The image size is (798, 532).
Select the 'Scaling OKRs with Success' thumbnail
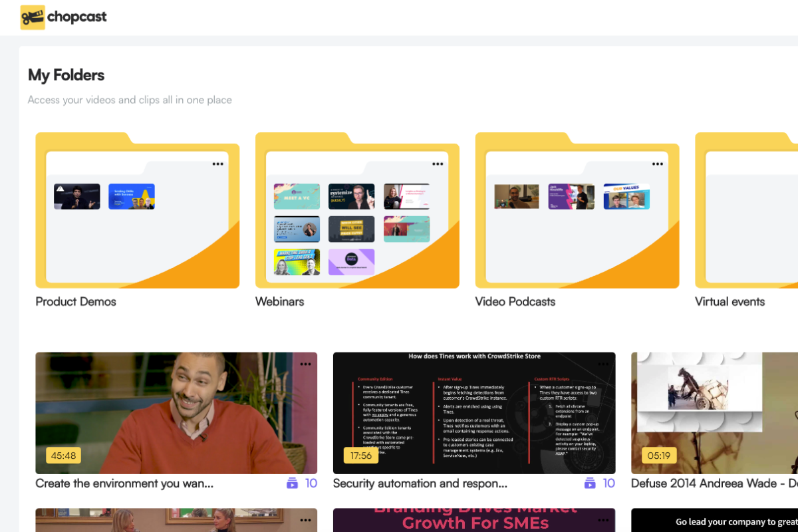[x=132, y=196]
